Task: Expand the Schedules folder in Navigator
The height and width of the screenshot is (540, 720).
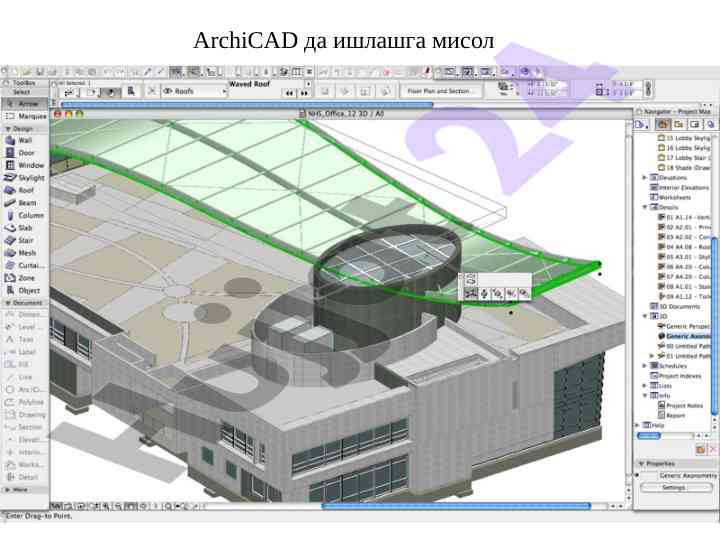Action: (645, 366)
